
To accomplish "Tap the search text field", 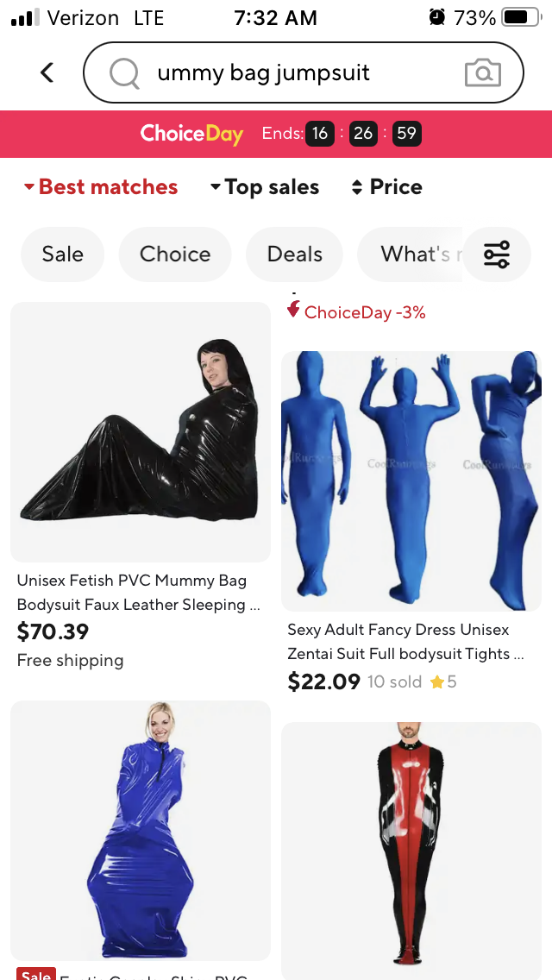I will coord(304,72).
